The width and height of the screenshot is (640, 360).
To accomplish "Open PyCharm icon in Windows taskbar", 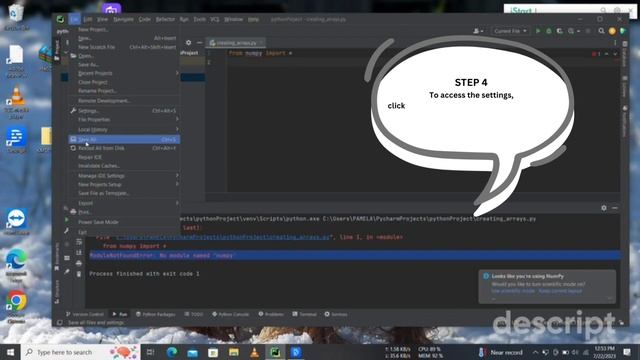I will tap(275, 352).
